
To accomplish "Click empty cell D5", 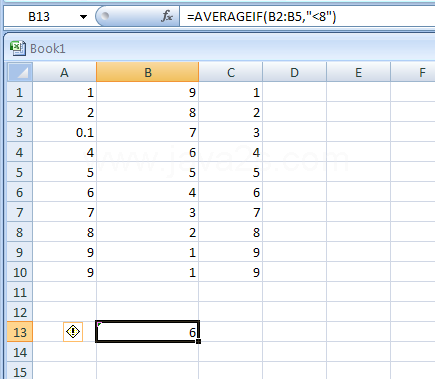I will 294,172.
